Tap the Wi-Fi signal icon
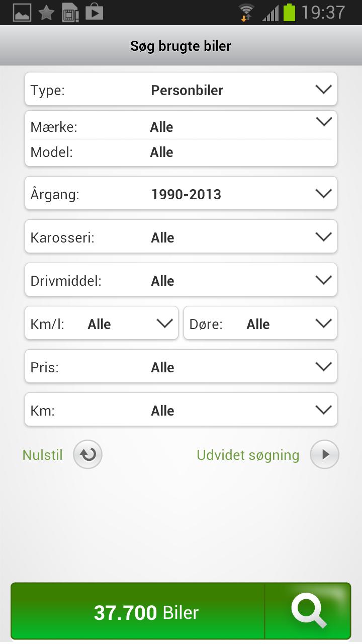362x644 pixels. coord(246,13)
